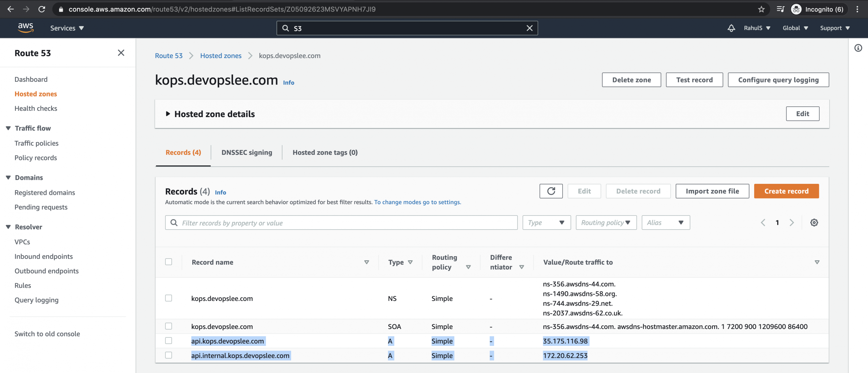Select the api.kops.devopslee.com record checkbox
868x373 pixels.
click(169, 341)
